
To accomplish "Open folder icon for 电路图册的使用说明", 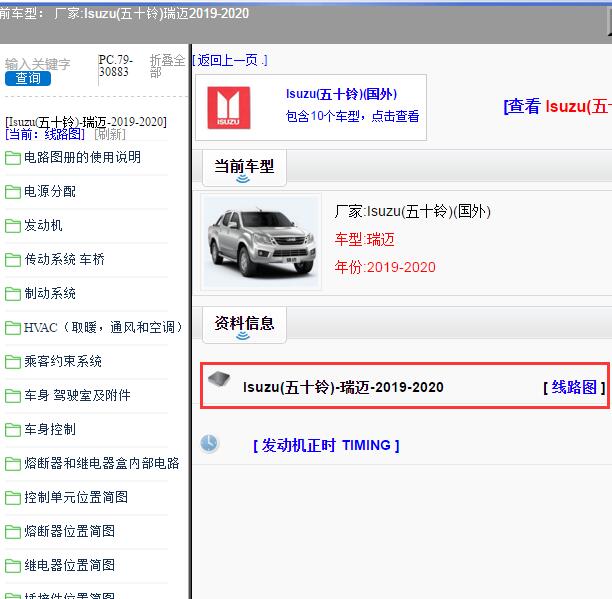I will coord(12,158).
